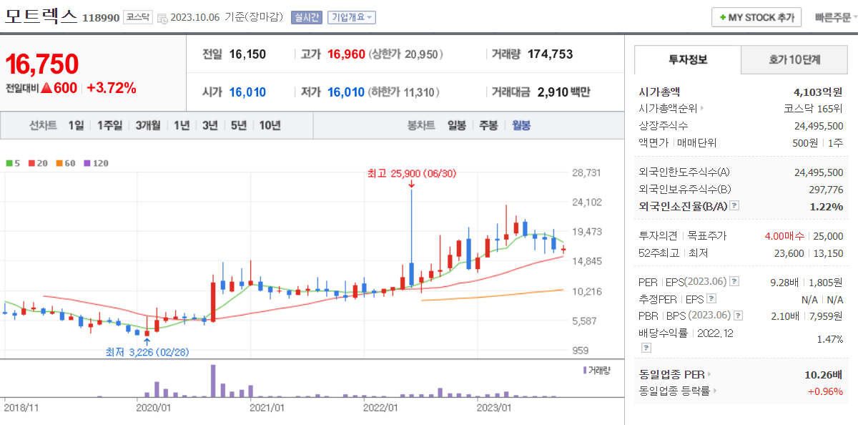The height and width of the screenshot is (425, 868).
Task: Click the 28,731 y-axis price label
Action: [588, 172]
